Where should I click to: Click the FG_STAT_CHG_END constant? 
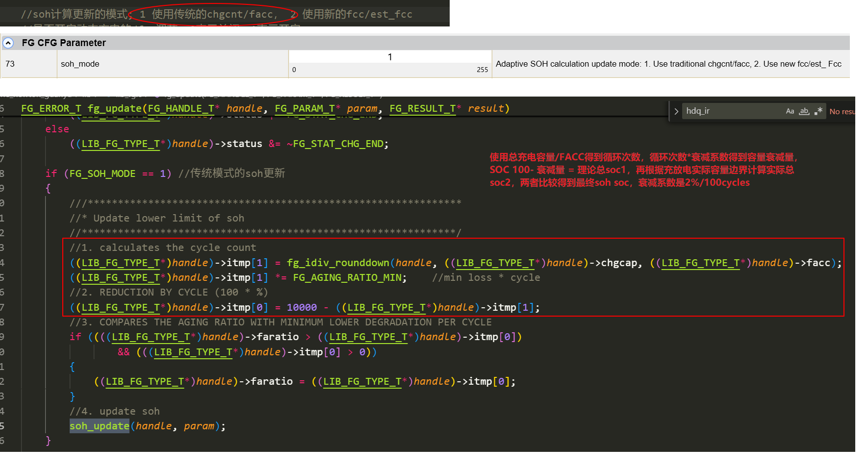[x=338, y=144]
